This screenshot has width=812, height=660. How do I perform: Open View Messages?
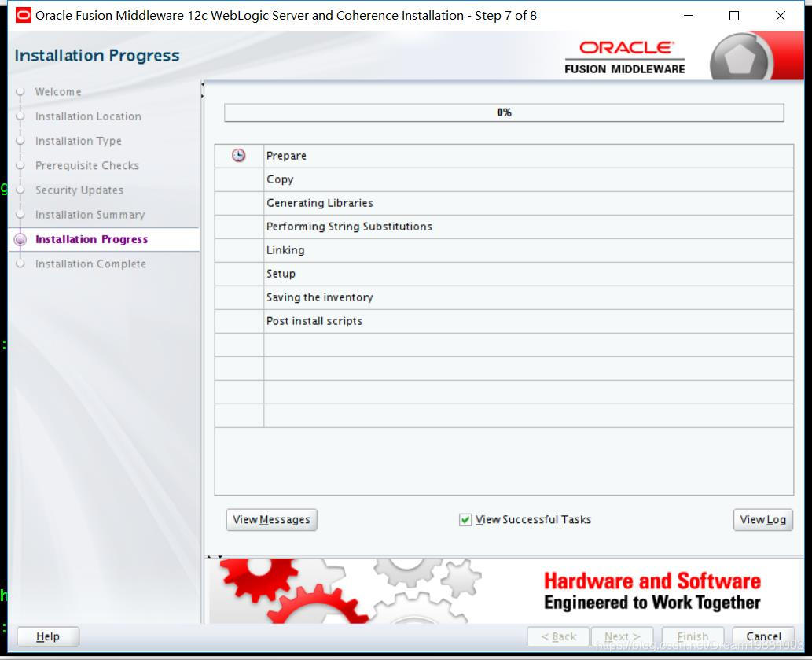click(271, 520)
